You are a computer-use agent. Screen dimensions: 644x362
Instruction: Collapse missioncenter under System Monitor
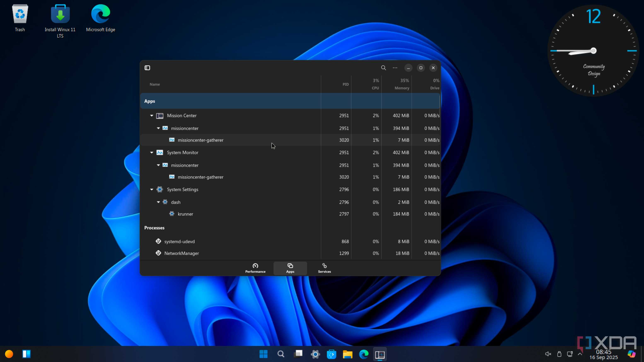tap(158, 165)
